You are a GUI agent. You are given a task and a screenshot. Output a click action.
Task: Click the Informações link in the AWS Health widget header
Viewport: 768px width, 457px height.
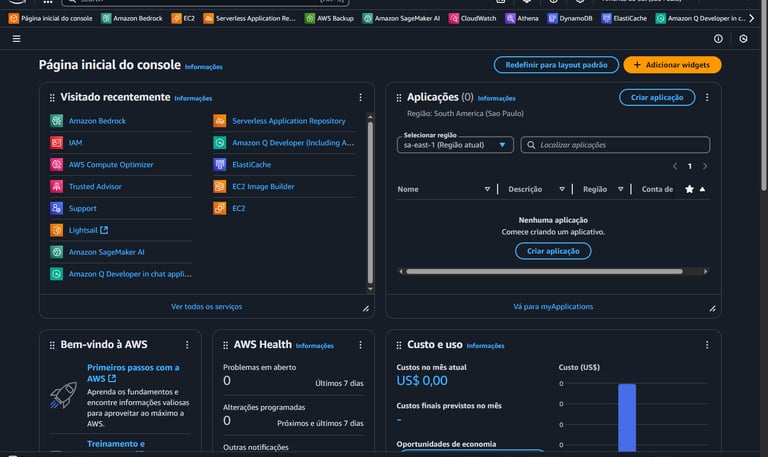tap(314, 346)
